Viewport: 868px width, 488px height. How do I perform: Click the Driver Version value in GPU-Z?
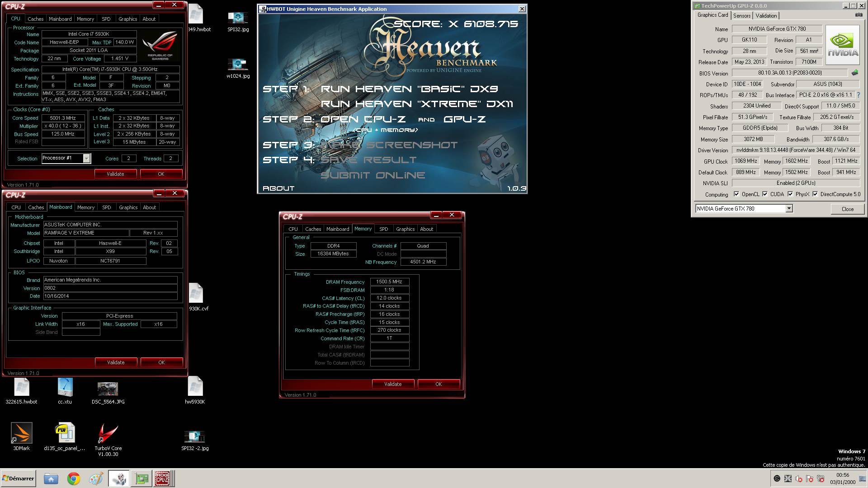[796, 150]
